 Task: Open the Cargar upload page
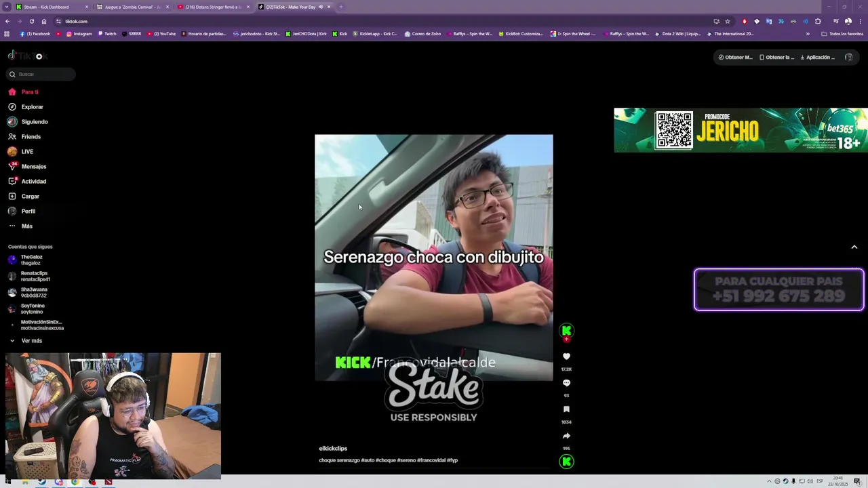pyautogui.click(x=24, y=196)
